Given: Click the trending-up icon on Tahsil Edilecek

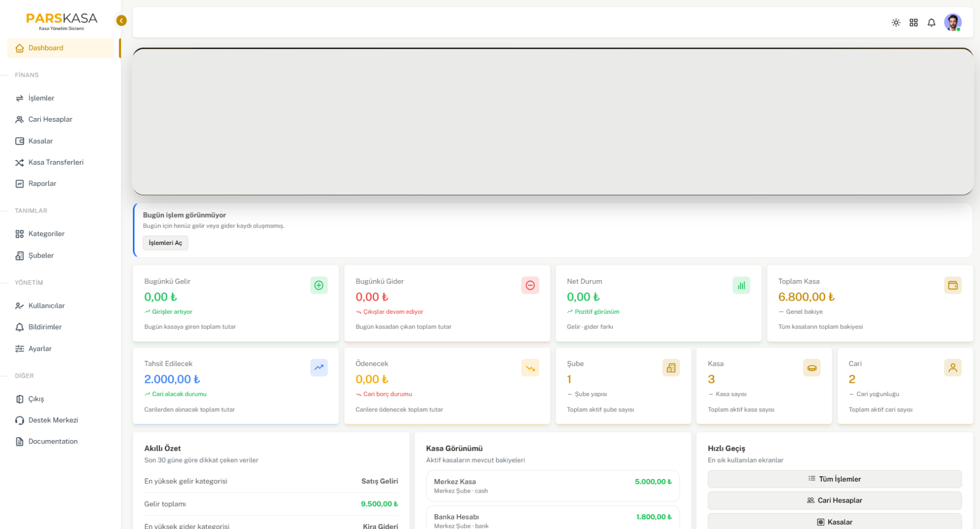Looking at the screenshot, I should click(x=319, y=367).
